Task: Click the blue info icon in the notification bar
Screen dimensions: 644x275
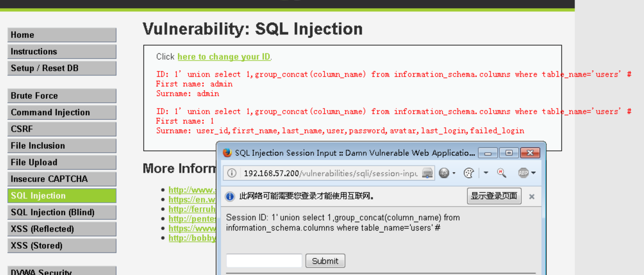Action: click(230, 196)
